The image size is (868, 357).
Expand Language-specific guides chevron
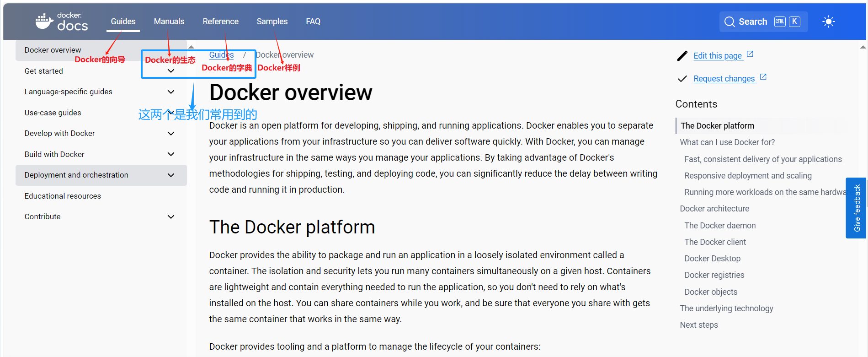171,92
